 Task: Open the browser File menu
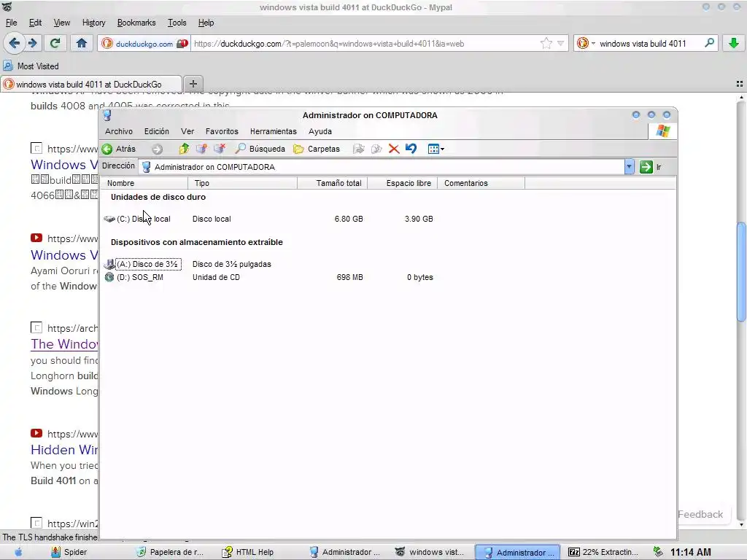(x=11, y=23)
